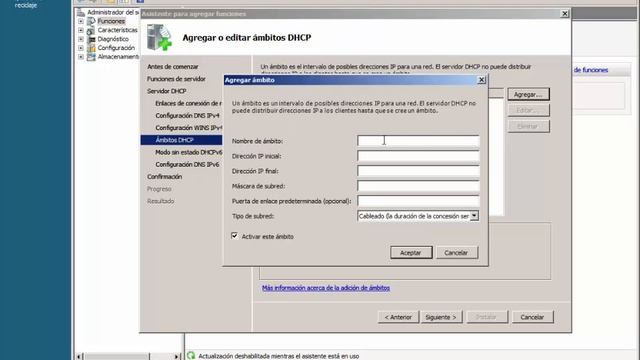
Task: Click the Funciones icon in tree
Action: [91, 21]
